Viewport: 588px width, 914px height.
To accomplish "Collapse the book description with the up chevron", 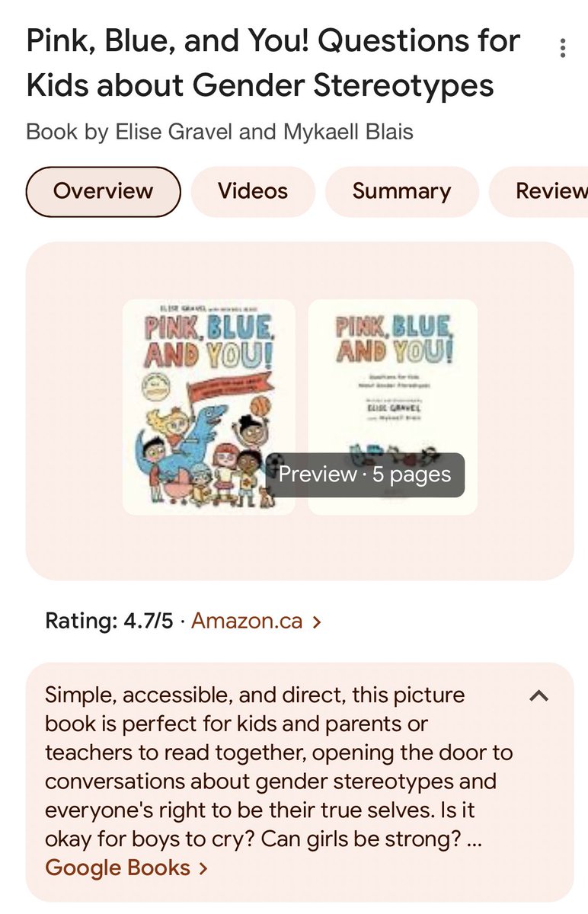I will point(538,695).
